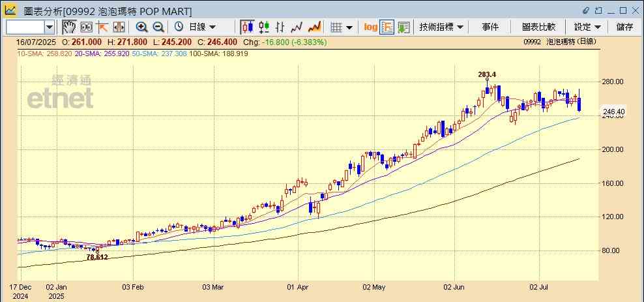644x302 pixels.
Task: Click the 03 Feb date axis label
Action: 133,287
